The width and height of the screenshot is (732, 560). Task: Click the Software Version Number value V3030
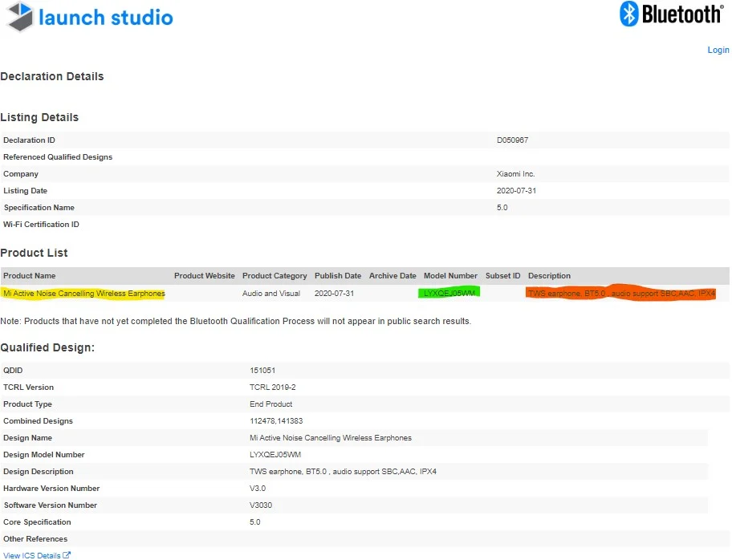pyautogui.click(x=261, y=505)
